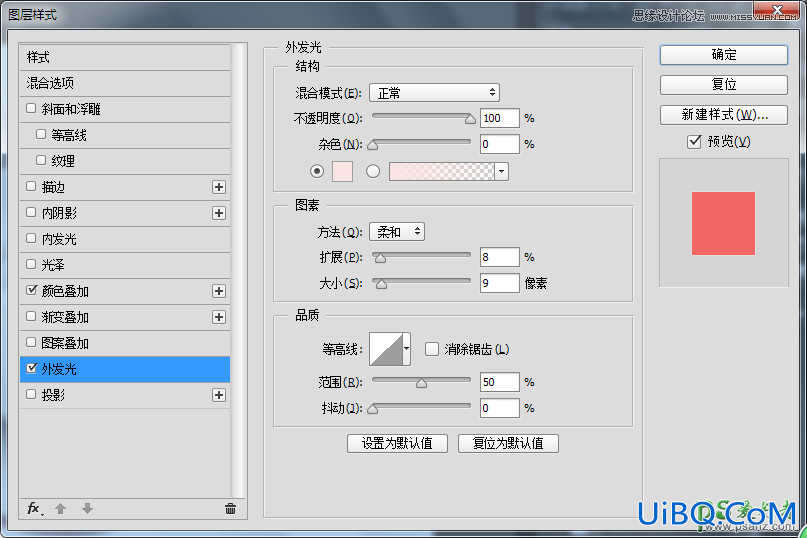Image resolution: width=807 pixels, height=538 pixels.
Task: Adjust 范围 range slider handle
Action: 422,383
